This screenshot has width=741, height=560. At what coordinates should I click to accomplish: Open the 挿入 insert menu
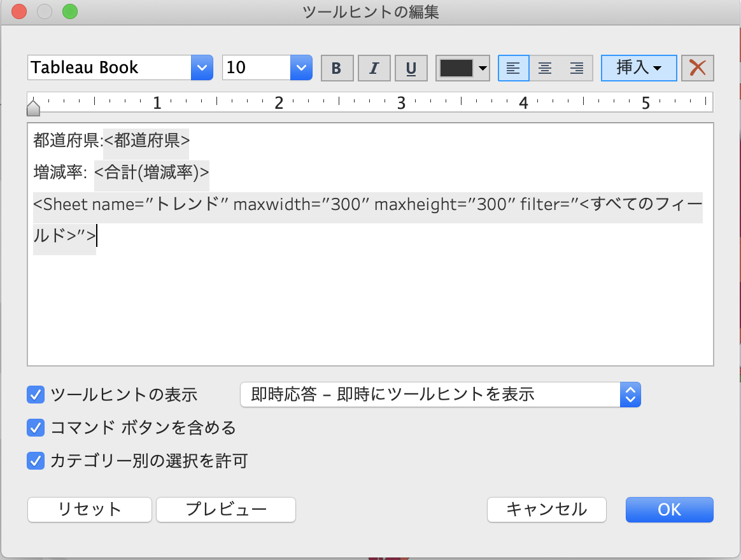coord(639,67)
